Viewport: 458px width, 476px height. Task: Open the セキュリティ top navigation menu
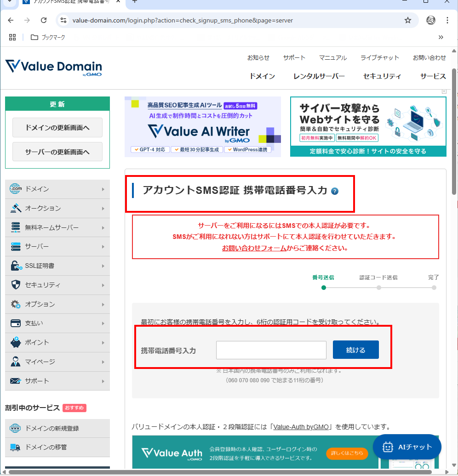[382, 76]
